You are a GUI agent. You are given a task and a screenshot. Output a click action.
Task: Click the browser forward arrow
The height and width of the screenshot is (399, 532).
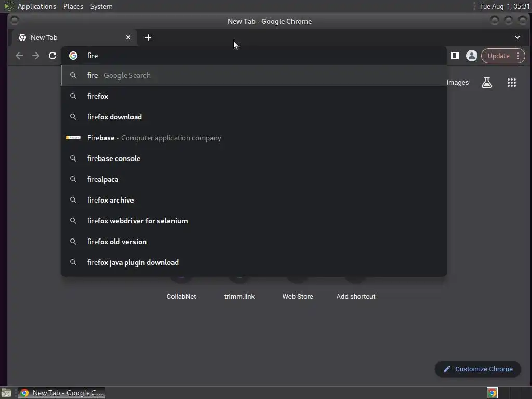coord(36,56)
